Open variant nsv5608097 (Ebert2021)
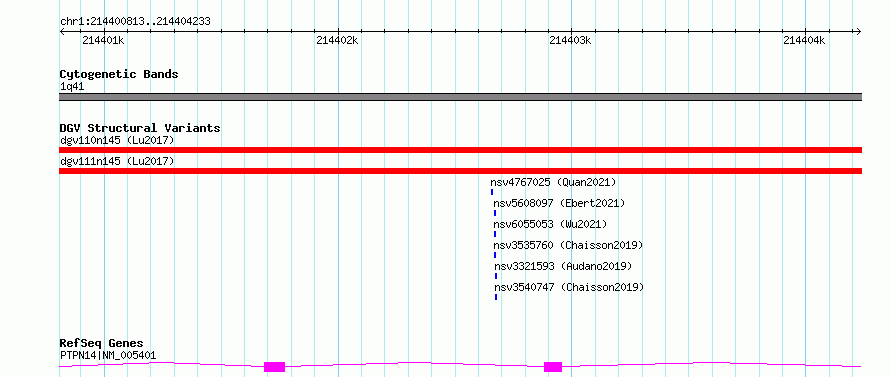Image resolution: width=890 pixels, height=377 pixels. pyautogui.click(x=559, y=203)
